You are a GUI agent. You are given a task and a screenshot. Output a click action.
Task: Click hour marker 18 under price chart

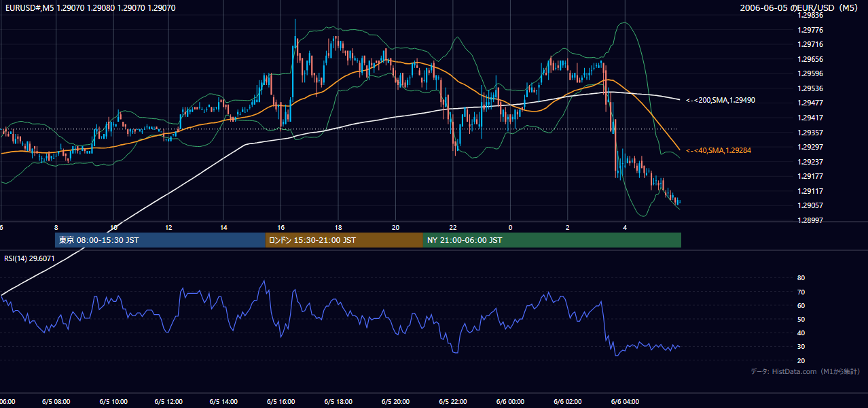[338, 228]
